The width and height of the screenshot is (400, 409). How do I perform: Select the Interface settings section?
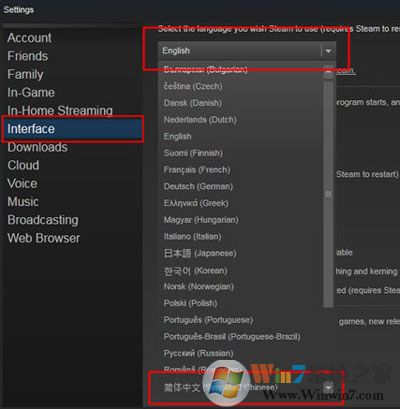(x=73, y=129)
